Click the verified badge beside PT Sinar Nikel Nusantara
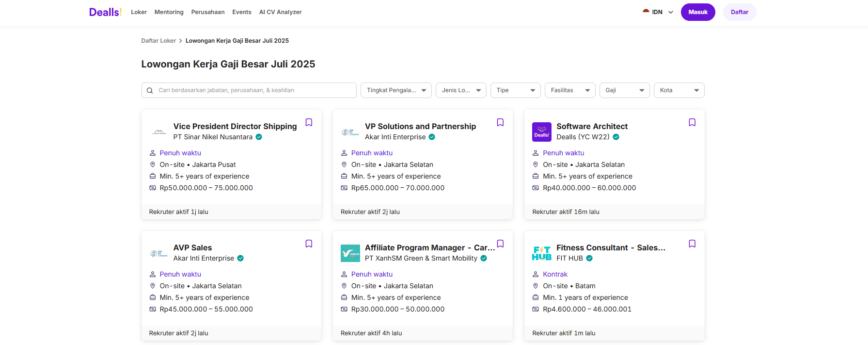Viewport: 868px width, 345px height. (259, 137)
